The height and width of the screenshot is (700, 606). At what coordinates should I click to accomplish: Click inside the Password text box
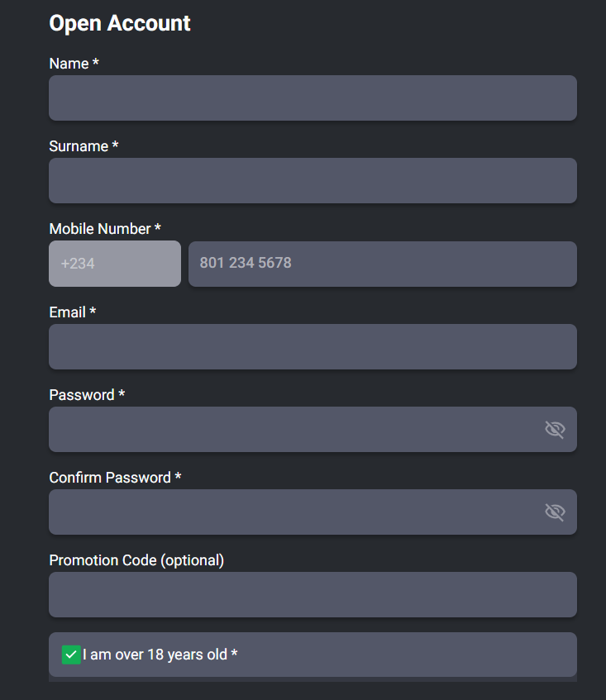point(289,429)
